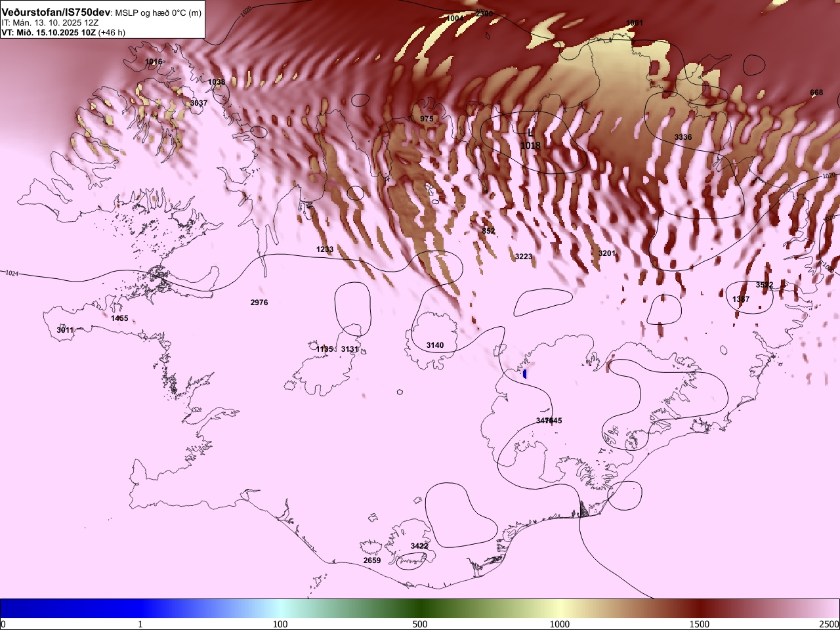
Task: Pick the dark red color above the 1500 label
Action: click(700, 608)
